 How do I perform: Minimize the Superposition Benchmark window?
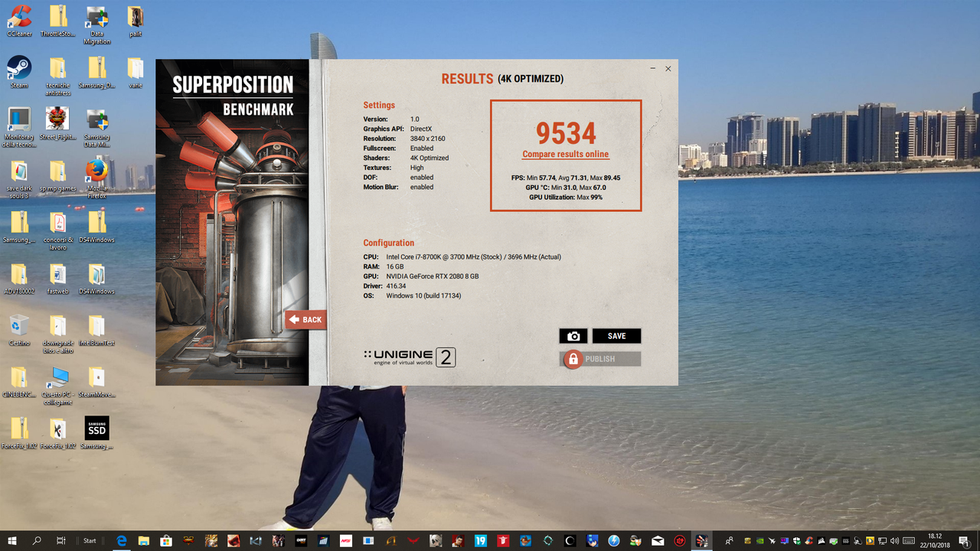pos(653,69)
